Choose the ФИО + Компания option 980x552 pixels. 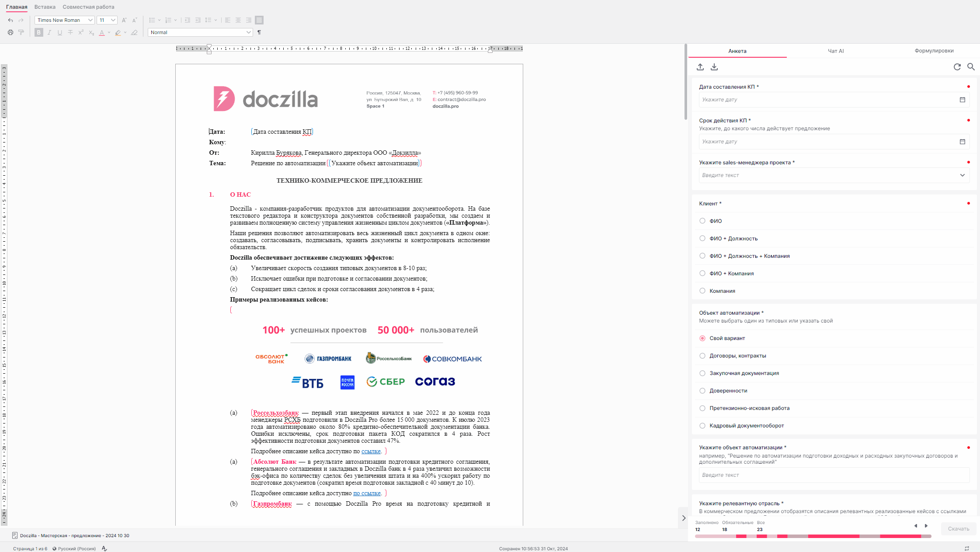click(702, 274)
